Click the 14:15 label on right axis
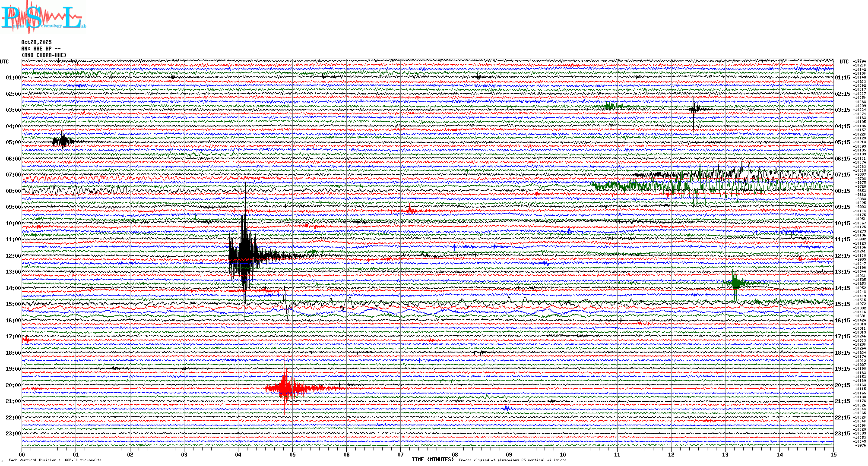This screenshot has height=466, width=868. tap(842, 288)
